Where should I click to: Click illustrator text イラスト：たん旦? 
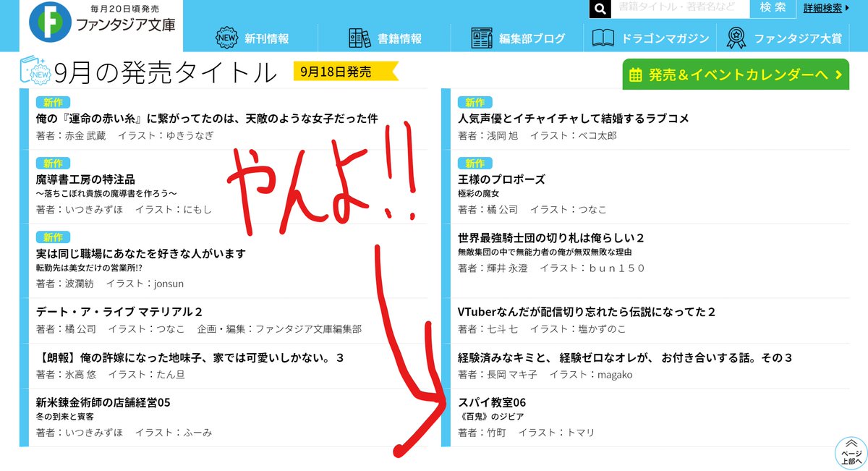point(146,375)
